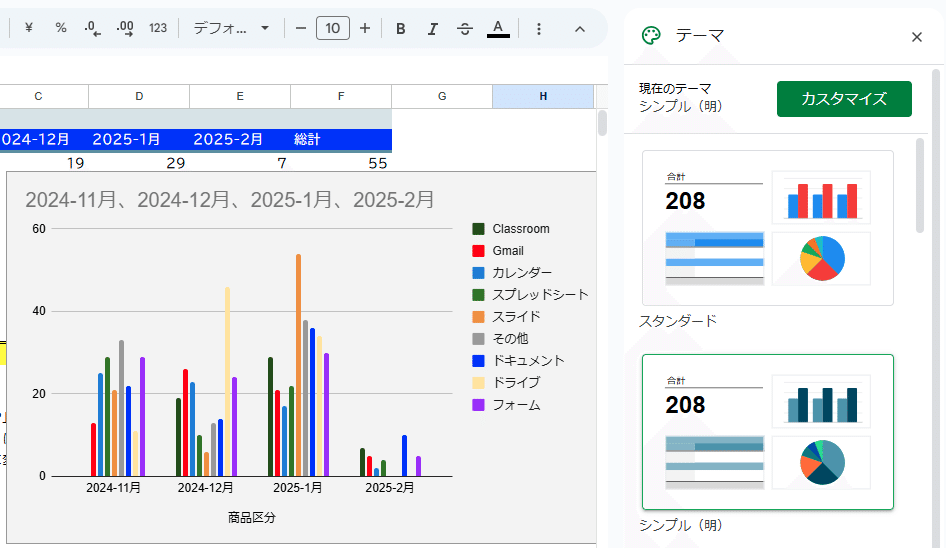Image resolution: width=946 pixels, height=548 pixels.
Task: Open the 123 number formats menu
Action: pos(157,28)
